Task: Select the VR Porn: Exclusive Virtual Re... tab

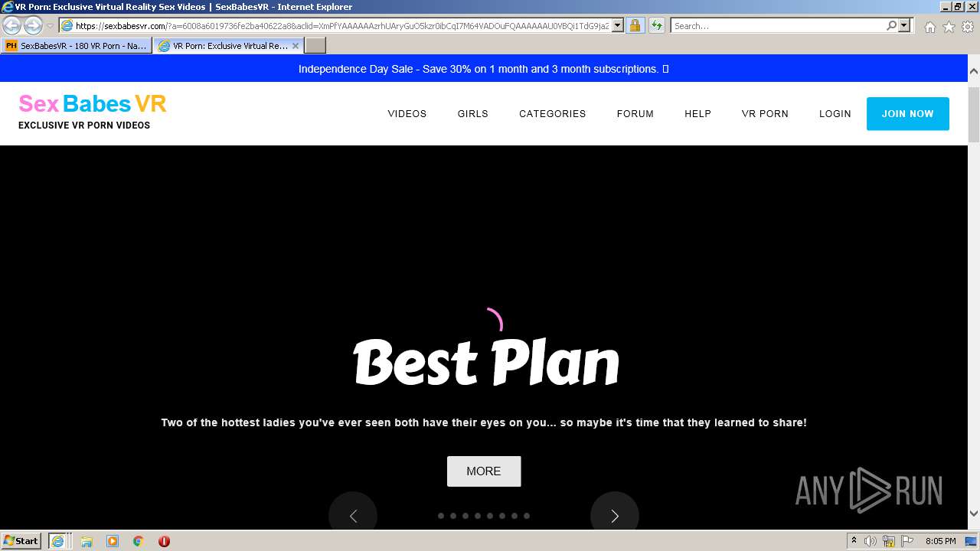Action: point(228,46)
